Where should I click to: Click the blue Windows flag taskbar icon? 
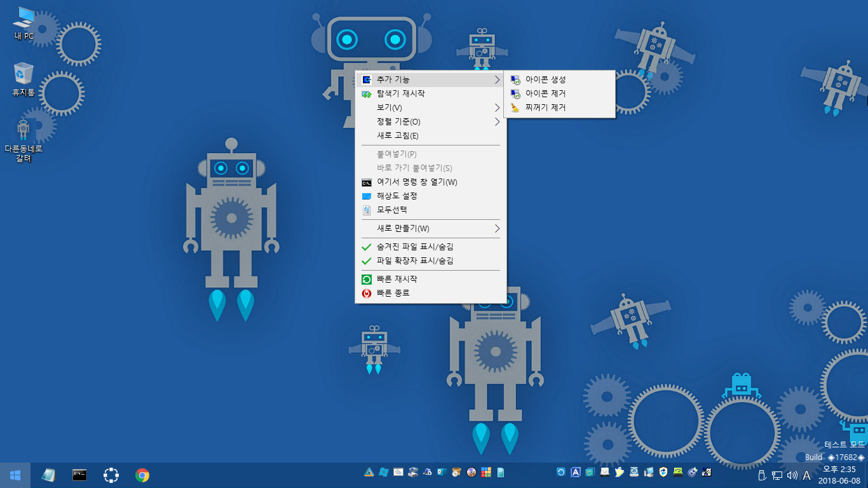(x=384, y=472)
